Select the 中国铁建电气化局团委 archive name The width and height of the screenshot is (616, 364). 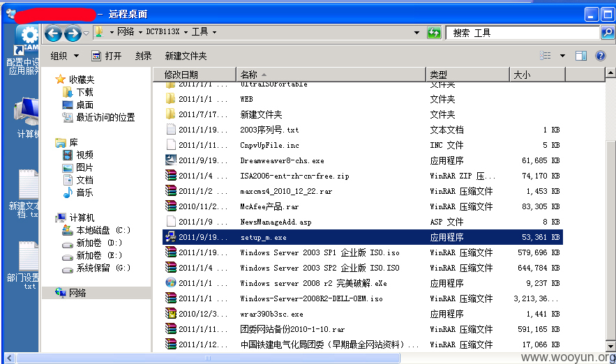tap(329, 344)
